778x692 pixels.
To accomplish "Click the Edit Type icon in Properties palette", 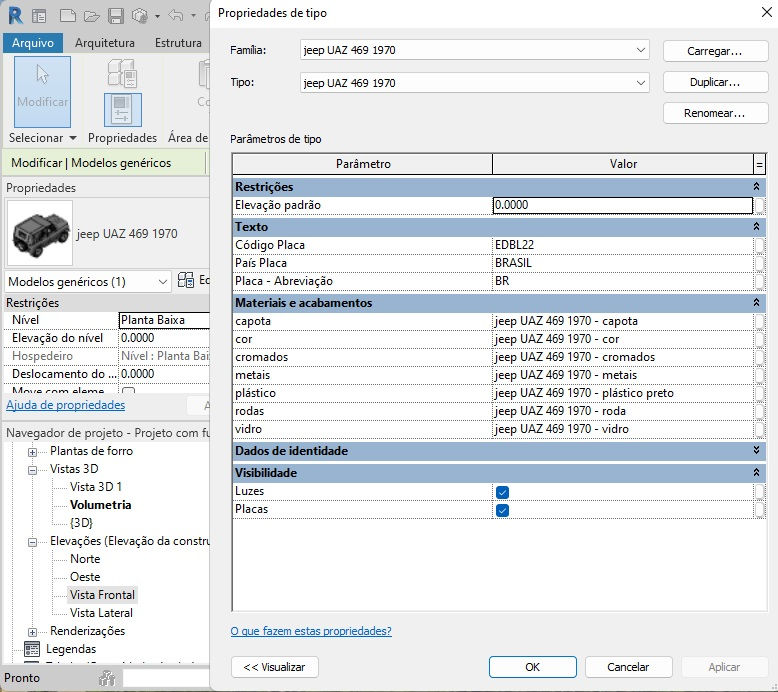I will 186,280.
